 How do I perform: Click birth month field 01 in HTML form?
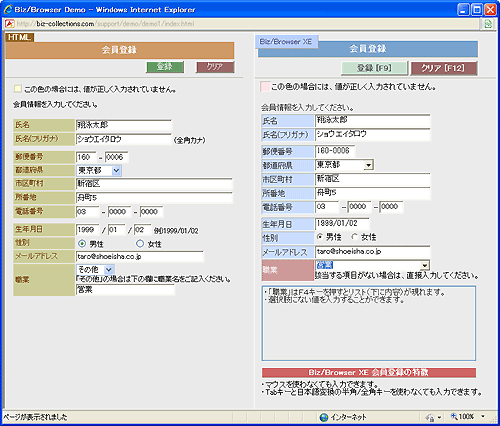pyautogui.click(x=116, y=230)
